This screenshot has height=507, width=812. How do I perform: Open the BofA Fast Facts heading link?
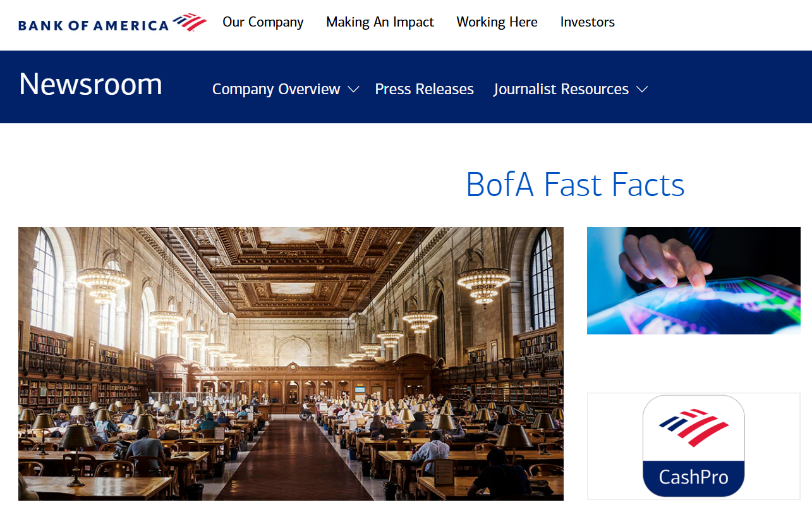tap(574, 185)
